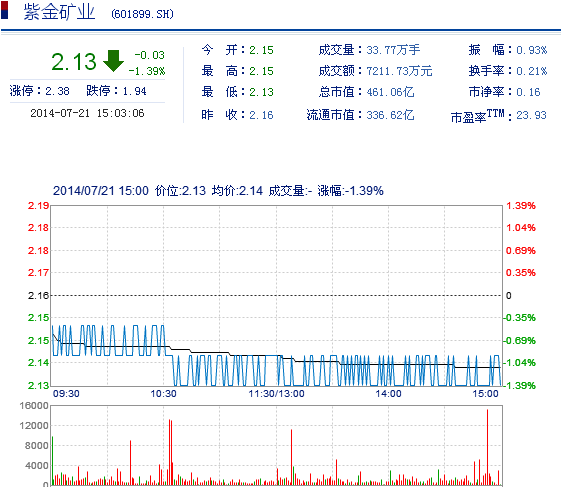This screenshot has width=562, height=487.
Task: Click the green down arrow icon
Action: pyautogui.click(x=113, y=61)
